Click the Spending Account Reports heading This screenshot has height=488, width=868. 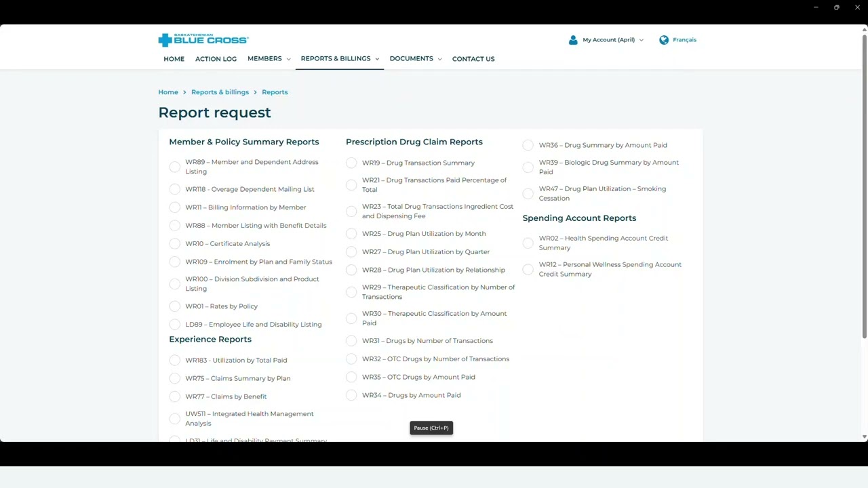click(579, 218)
